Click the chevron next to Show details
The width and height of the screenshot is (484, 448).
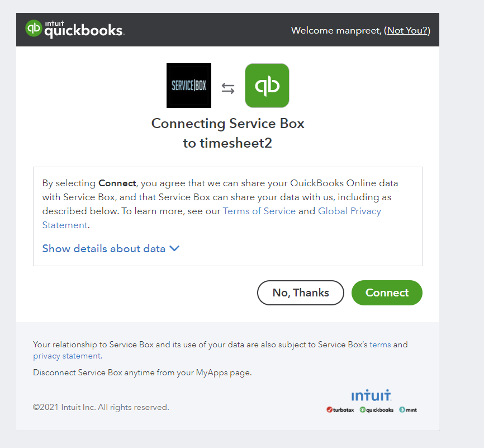point(174,248)
